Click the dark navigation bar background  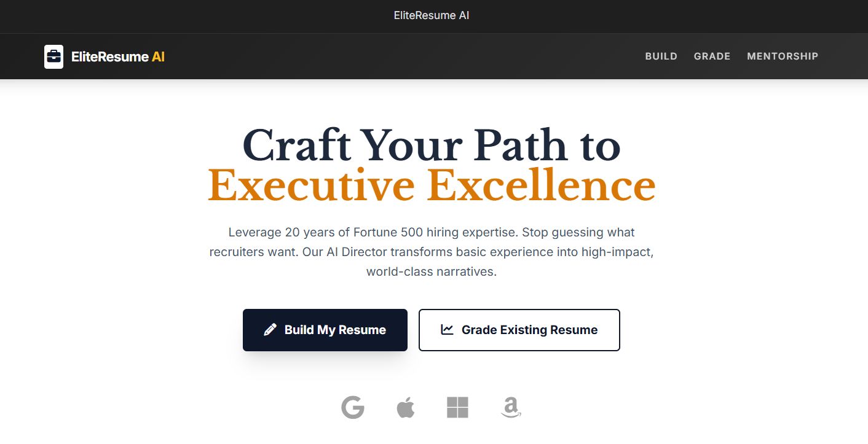(400, 56)
